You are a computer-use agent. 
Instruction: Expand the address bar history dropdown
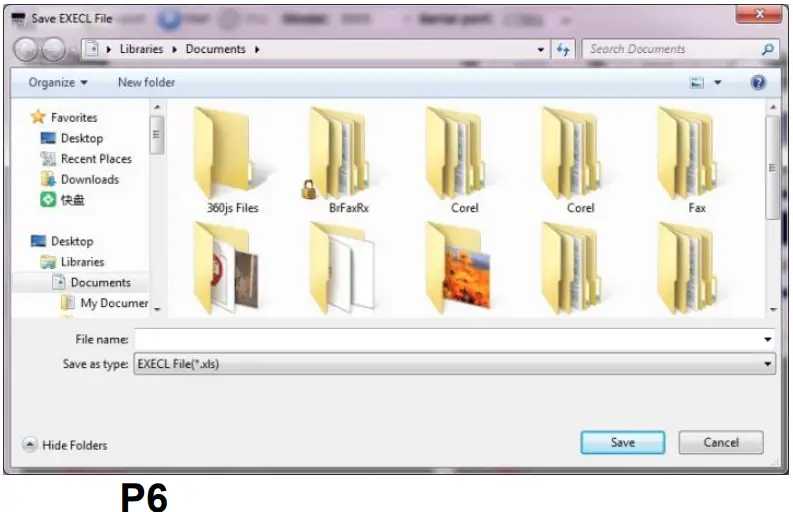point(540,50)
